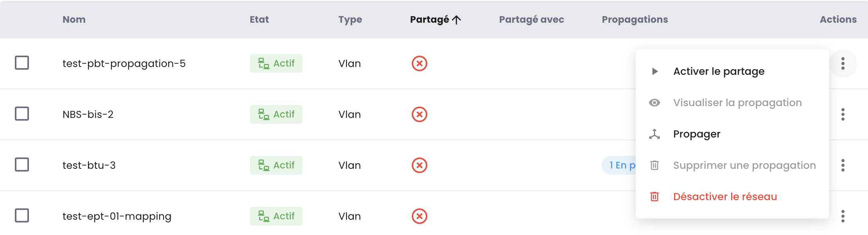Click red not-shared icon for NBS-bis-2
The image size is (868, 235).
coord(419,114)
